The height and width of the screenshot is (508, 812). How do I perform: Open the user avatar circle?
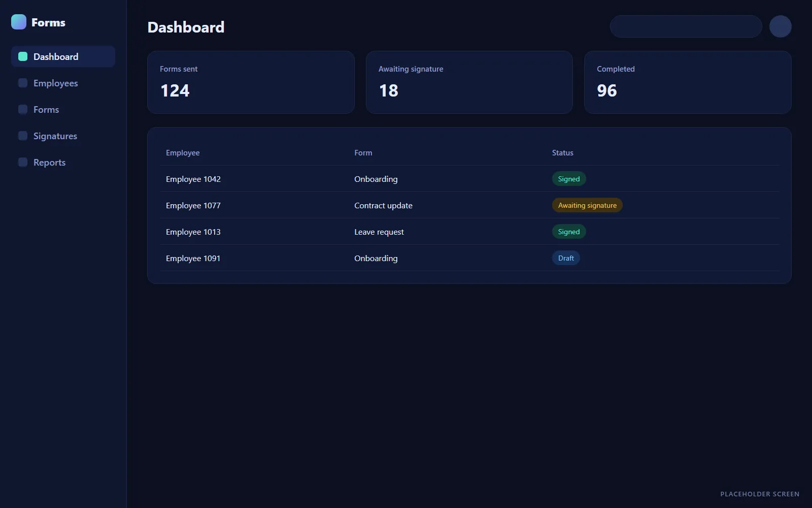click(781, 26)
